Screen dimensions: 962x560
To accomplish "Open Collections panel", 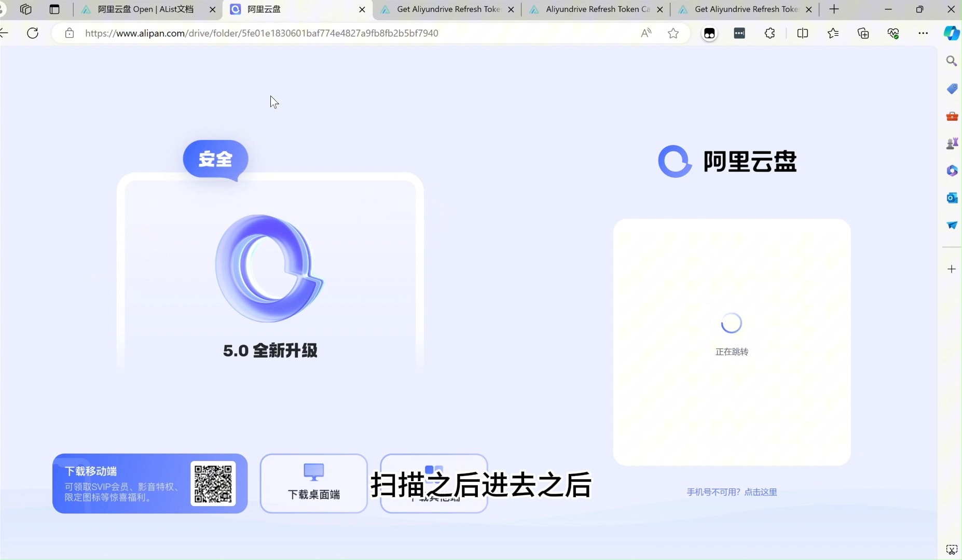I will (x=863, y=33).
